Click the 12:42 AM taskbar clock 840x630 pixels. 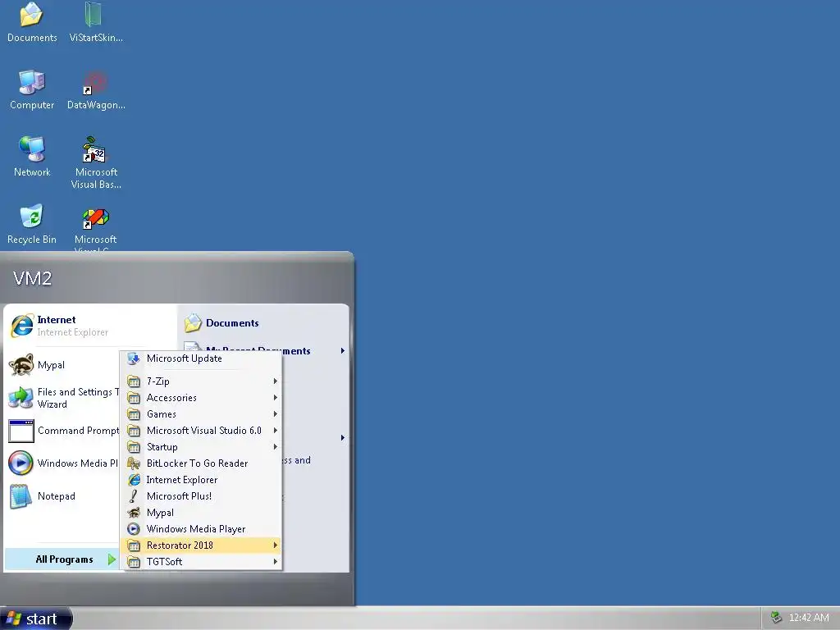pos(809,617)
